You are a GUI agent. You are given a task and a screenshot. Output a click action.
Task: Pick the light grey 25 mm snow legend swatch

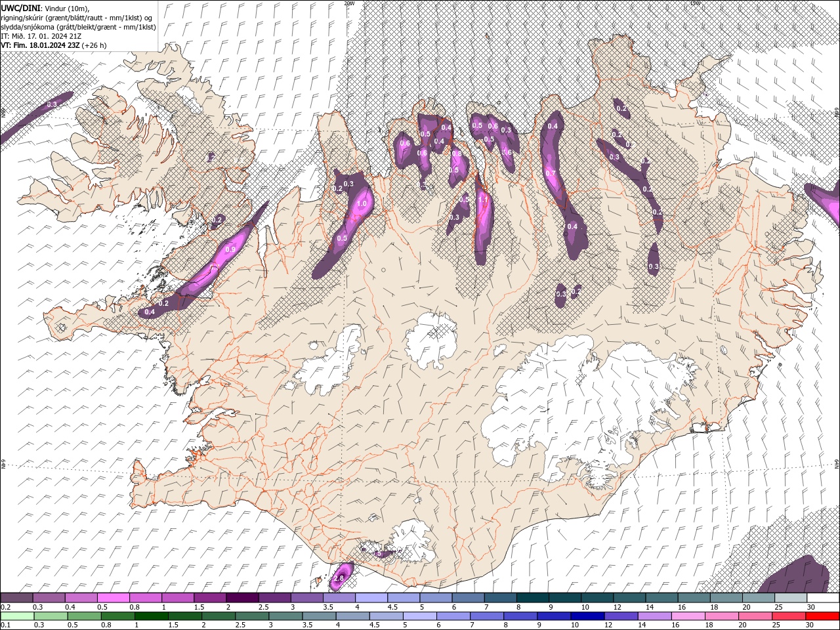click(791, 597)
